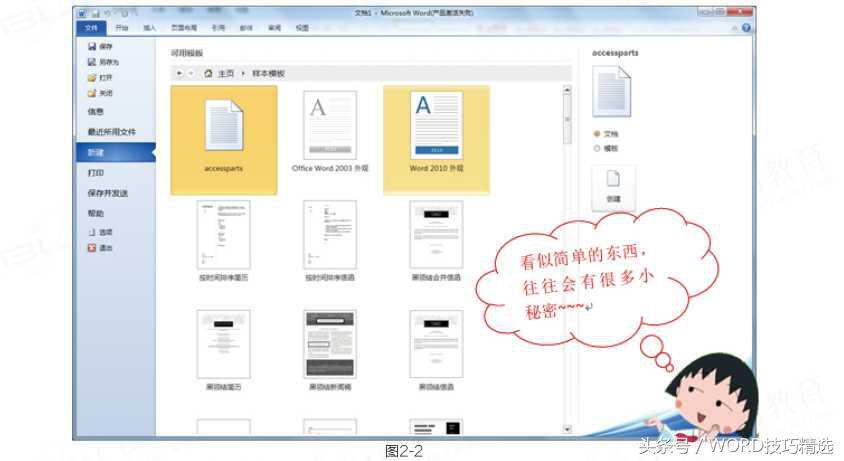Viewport: 844px width, 461px height.
Task: Click the template list scroll-up arrow
Action: tap(567, 90)
